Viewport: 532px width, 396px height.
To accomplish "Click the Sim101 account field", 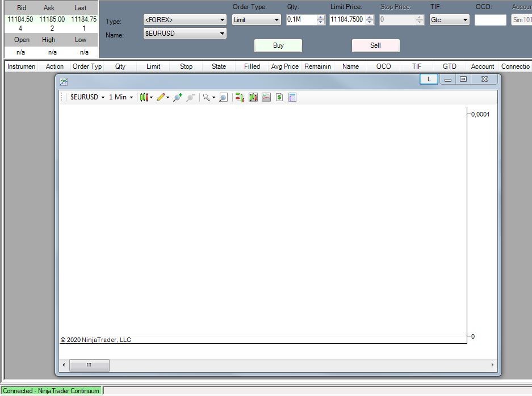I will pos(522,20).
